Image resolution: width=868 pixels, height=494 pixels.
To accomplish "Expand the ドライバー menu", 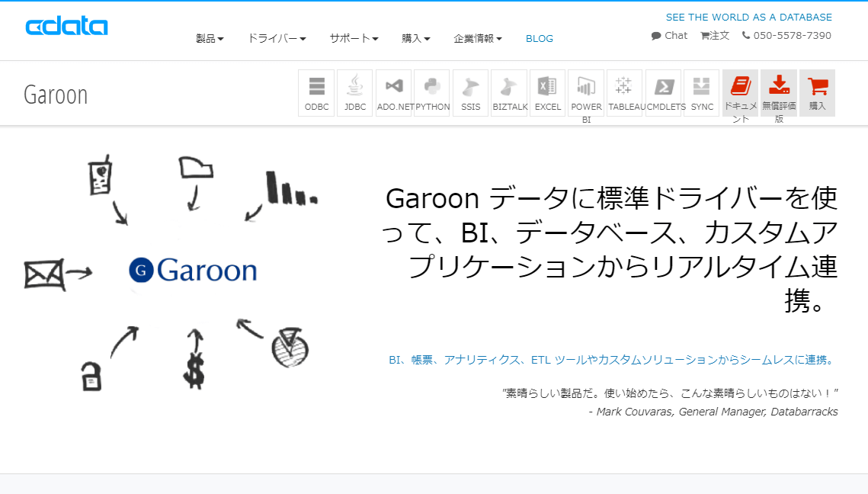I will (277, 38).
